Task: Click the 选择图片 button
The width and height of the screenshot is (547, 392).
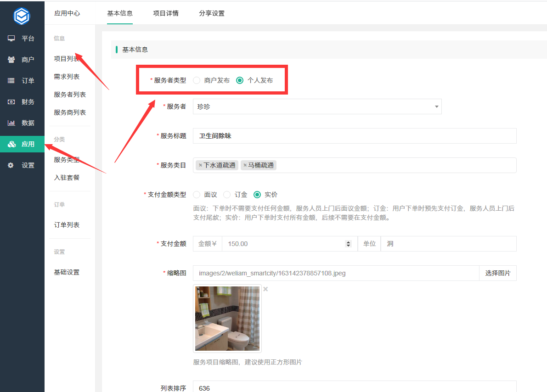Action: tap(498, 273)
